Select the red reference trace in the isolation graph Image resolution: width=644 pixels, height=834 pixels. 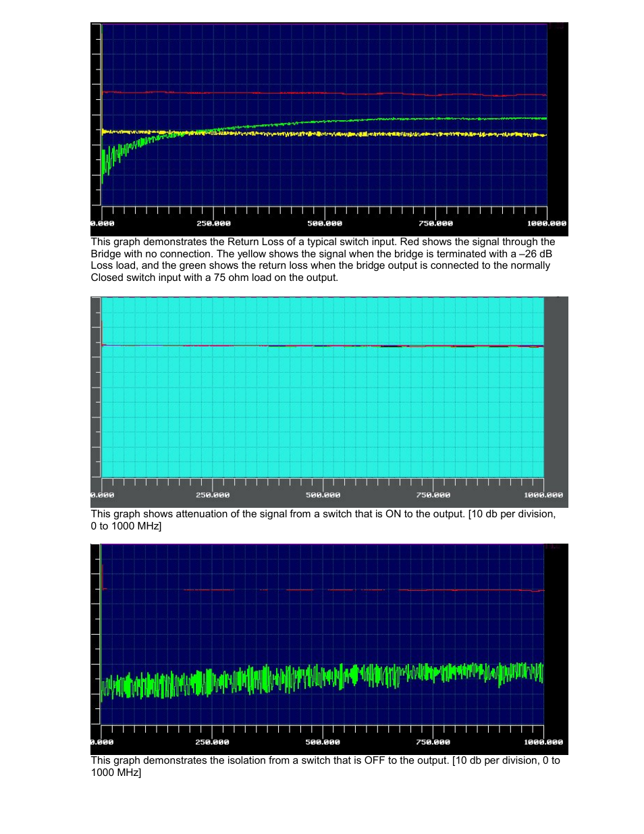323,590
